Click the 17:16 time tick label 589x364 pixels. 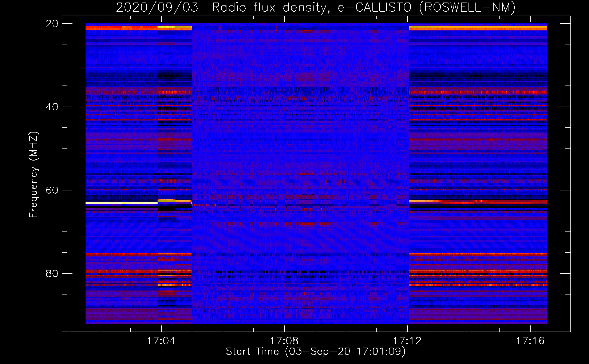(x=530, y=341)
